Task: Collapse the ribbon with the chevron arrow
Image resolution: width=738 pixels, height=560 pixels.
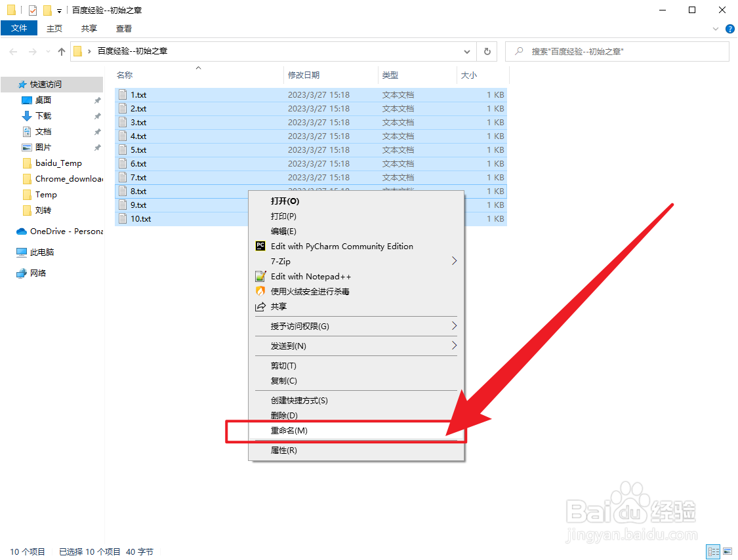Action: point(715,28)
